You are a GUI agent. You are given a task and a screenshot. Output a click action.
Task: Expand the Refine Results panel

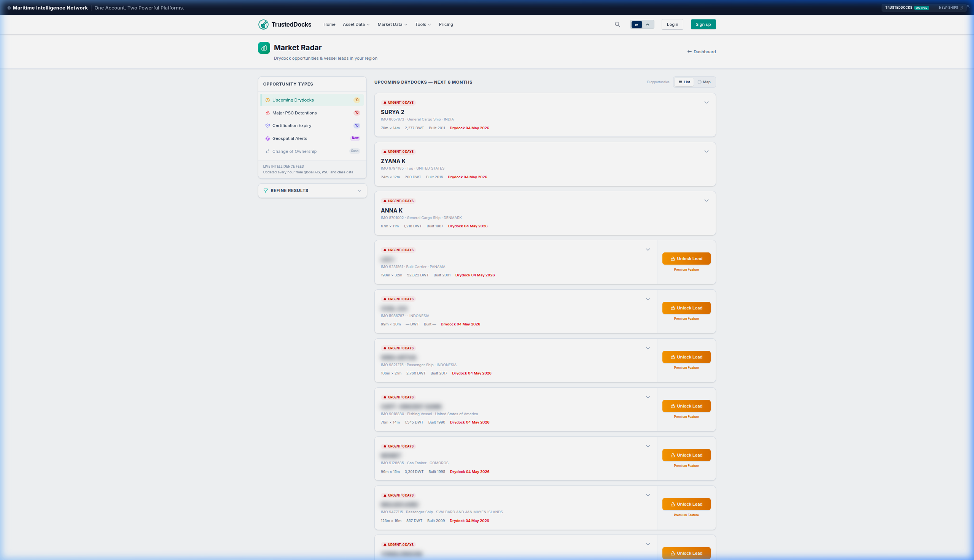click(x=312, y=190)
